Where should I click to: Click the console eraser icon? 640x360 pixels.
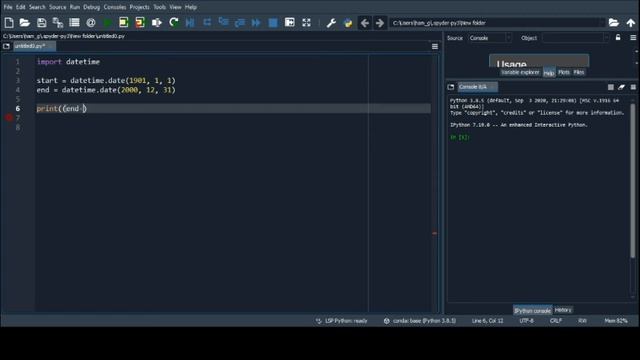point(621,87)
